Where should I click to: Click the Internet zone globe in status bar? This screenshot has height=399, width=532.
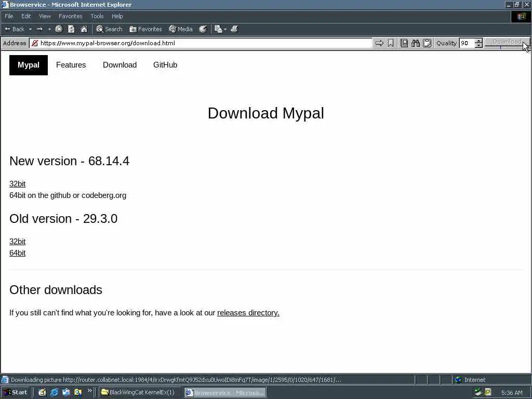[x=458, y=380]
